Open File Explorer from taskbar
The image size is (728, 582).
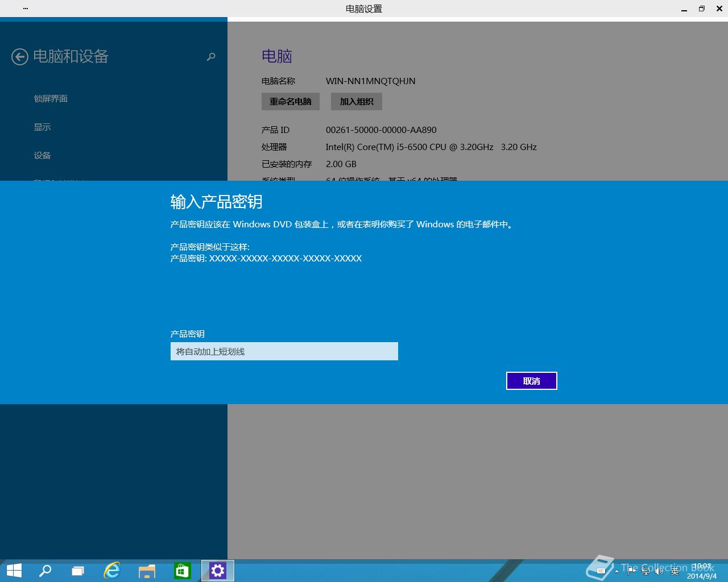coord(147,571)
